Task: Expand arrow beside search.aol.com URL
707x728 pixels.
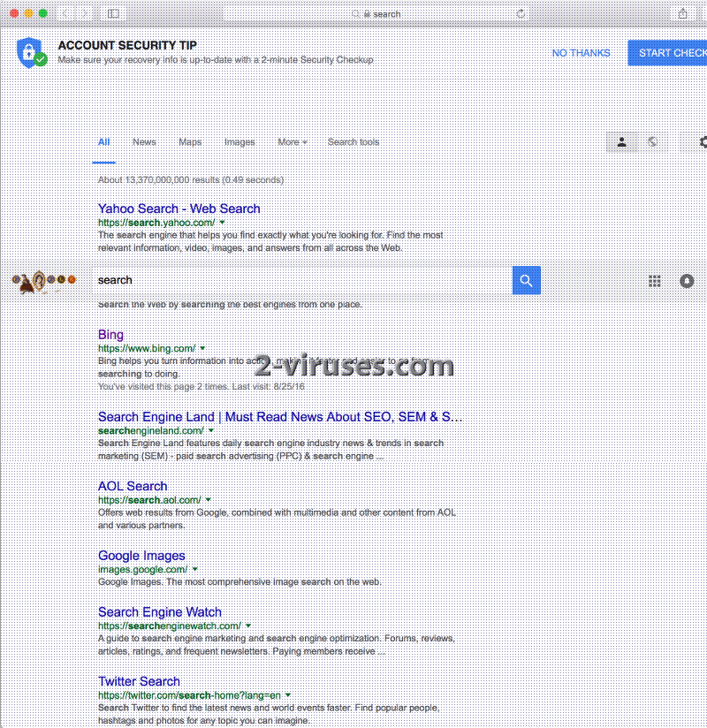Action: click(x=208, y=500)
